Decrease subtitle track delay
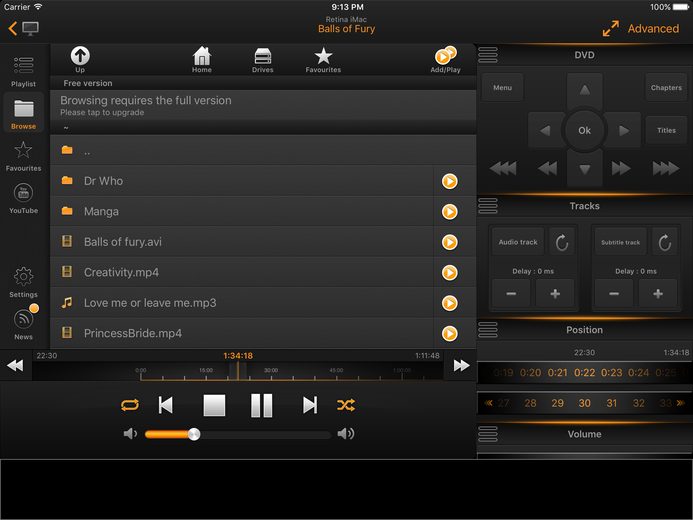 click(x=614, y=293)
